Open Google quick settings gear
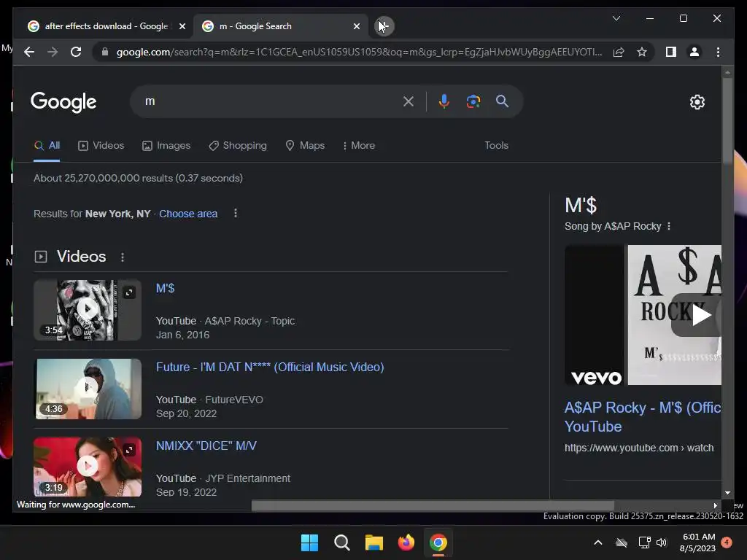 (x=697, y=102)
